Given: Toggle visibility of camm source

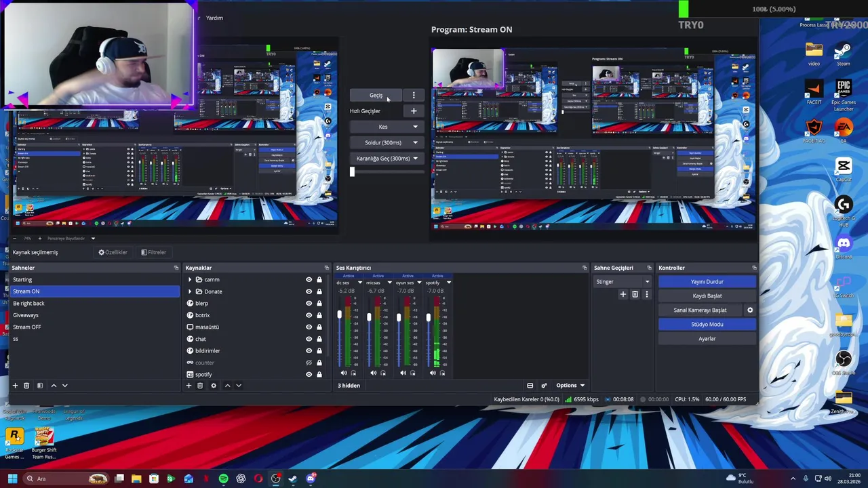Looking at the screenshot, I should tap(309, 280).
